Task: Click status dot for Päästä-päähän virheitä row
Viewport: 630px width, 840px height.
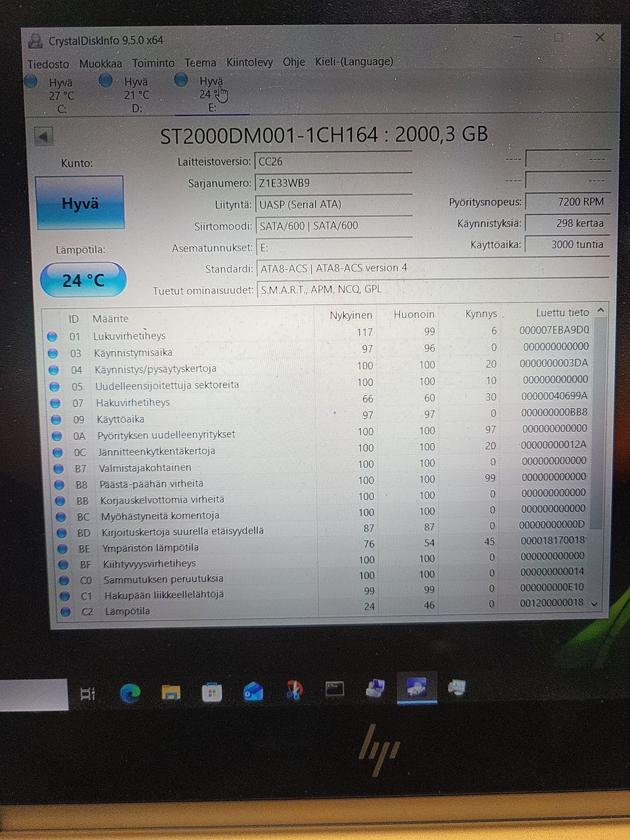Action: point(60,485)
